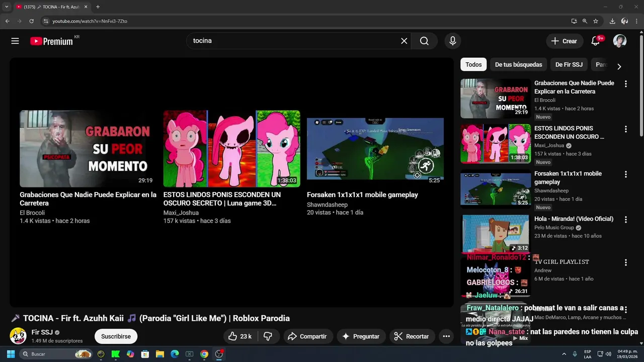Open Chrome three-dot menu

636,21
